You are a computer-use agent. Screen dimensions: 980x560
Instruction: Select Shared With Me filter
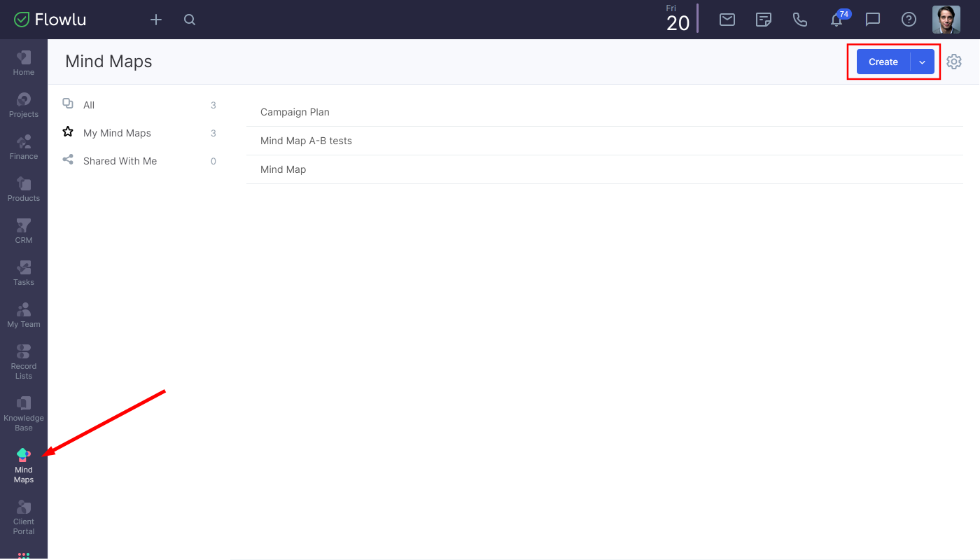click(x=139, y=161)
